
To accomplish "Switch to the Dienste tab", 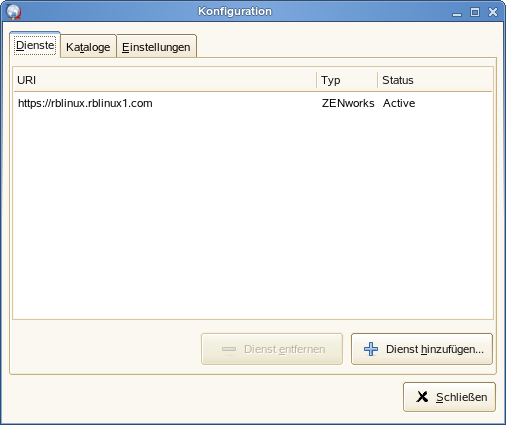I will [x=35, y=45].
